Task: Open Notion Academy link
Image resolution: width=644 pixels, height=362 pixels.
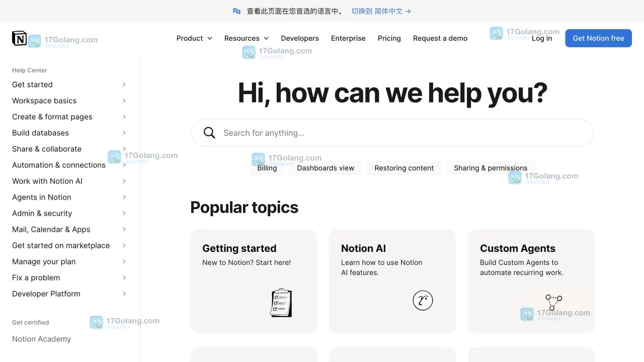Action: coord(41,339)
